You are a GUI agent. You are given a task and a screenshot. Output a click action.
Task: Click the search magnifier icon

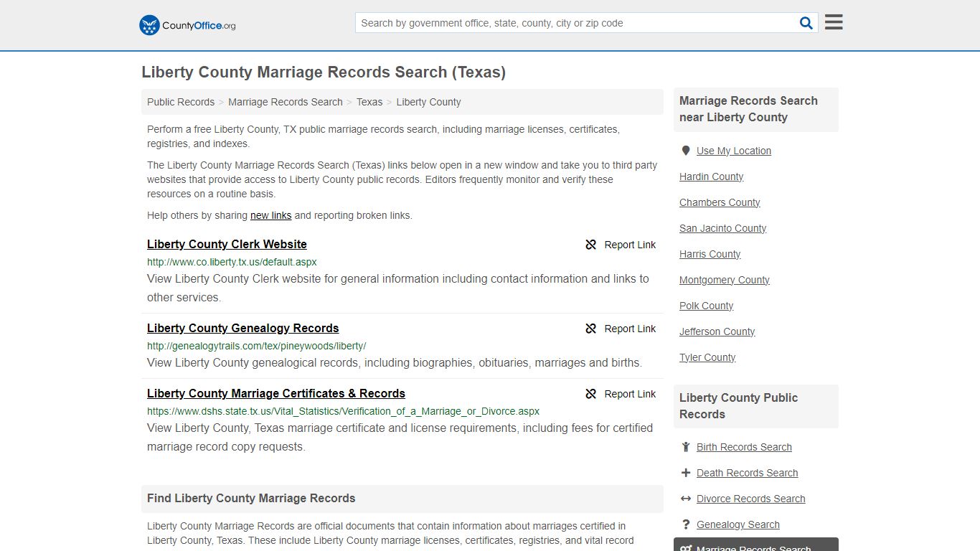click(x=806, y=23)
